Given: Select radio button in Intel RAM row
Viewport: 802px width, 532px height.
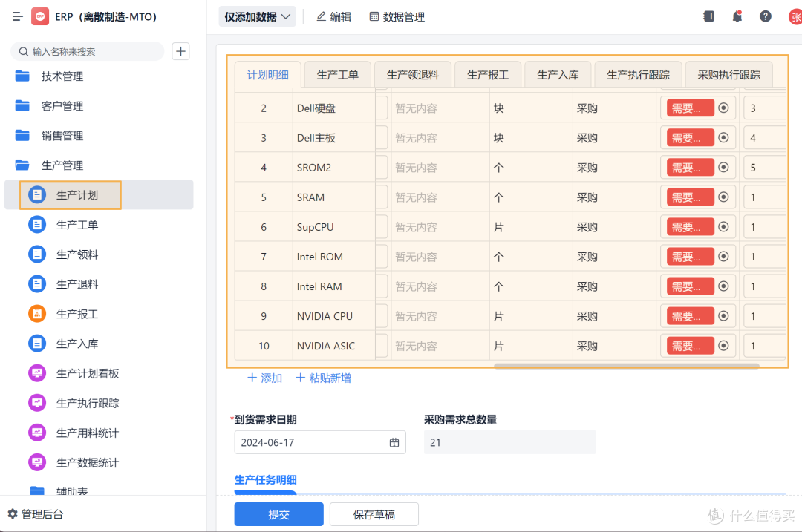Looking at the screenshot, I should tap(723, 286).
